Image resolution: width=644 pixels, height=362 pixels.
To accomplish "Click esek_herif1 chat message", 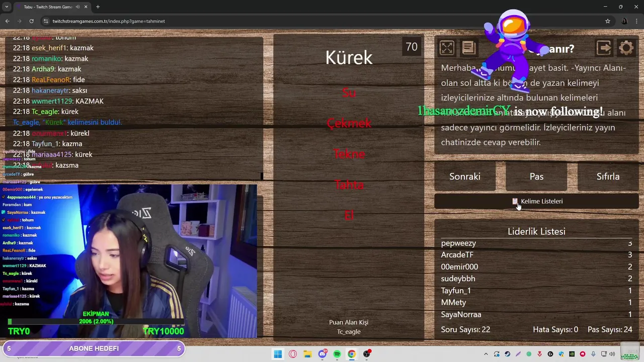I will pos(53,48).
